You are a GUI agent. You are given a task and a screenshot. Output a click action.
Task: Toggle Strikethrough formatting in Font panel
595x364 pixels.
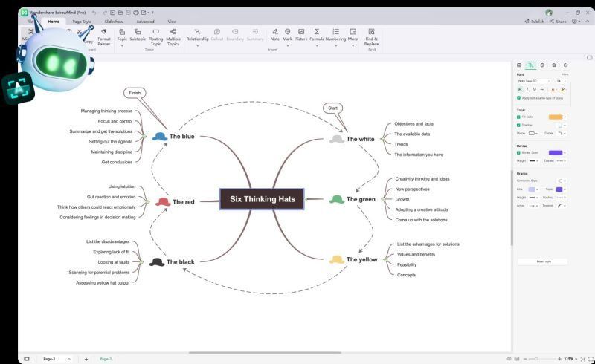click(x=542, y=89)
